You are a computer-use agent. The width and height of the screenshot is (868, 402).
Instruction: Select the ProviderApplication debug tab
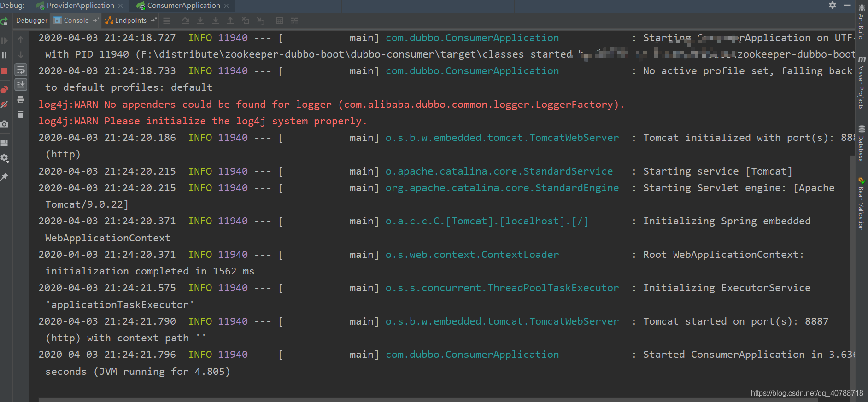click(x=80, y=6)
